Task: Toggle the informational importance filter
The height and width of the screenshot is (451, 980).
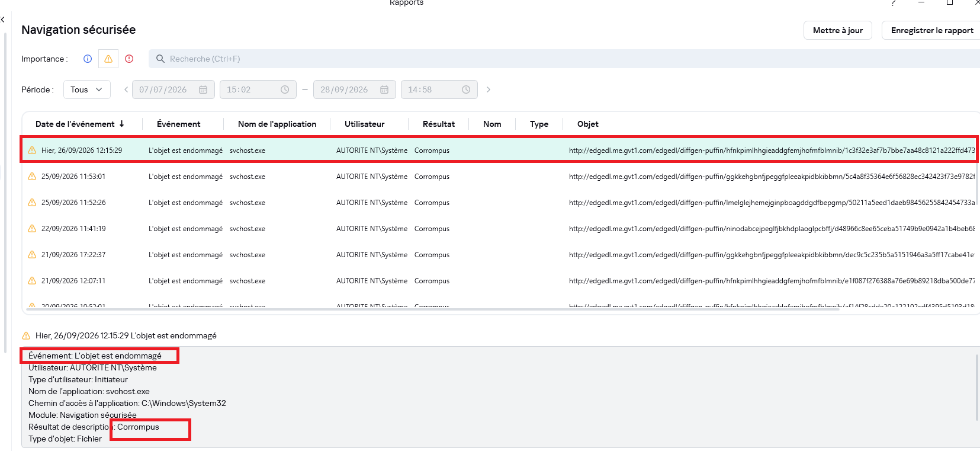Action: 88,59
